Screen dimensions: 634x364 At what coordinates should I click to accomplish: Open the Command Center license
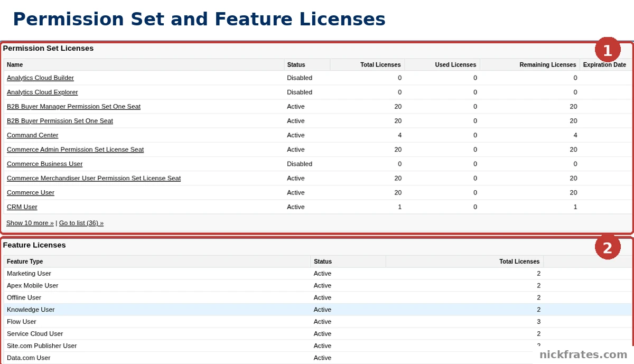[x=32, y=135]
